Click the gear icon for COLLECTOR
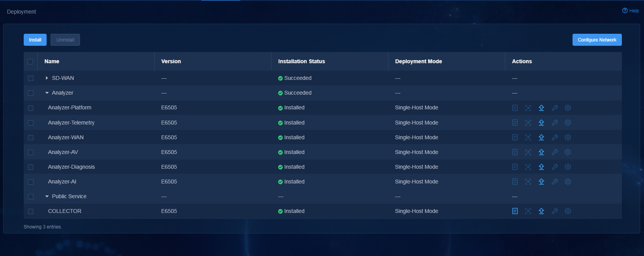The image size is (644, 256). click(x=568, y=211)
